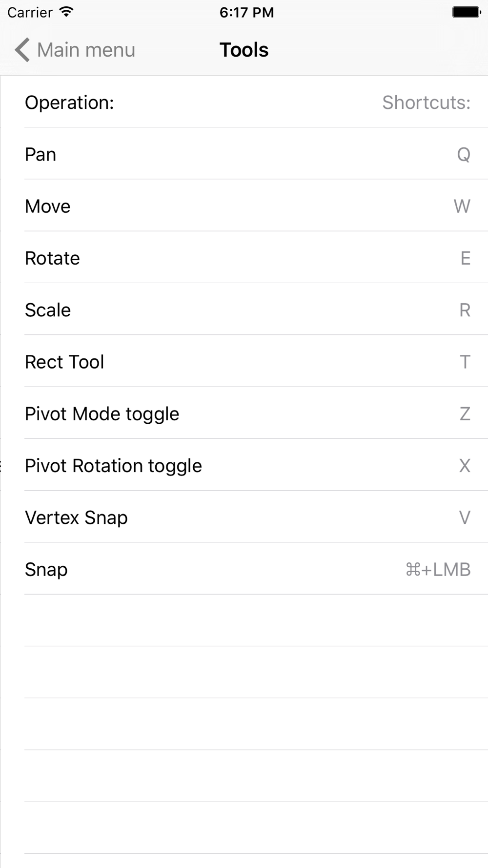Tap the back chevron icon
This screenshot has height=868, width=488.
[x=22, y=50]
